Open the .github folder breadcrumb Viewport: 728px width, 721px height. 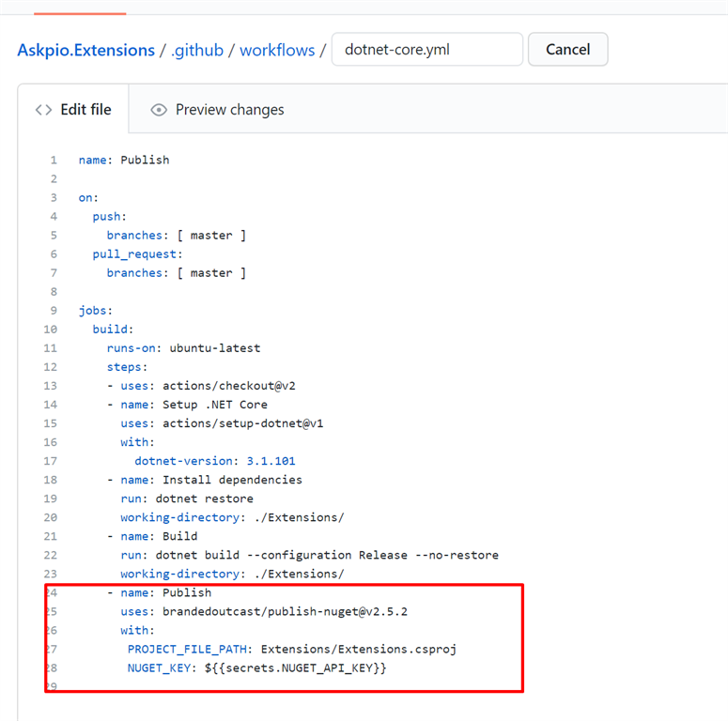197,50
